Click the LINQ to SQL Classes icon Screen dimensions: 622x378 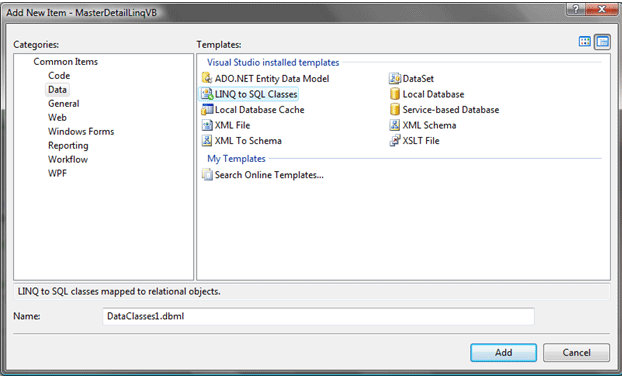(207, 94)
